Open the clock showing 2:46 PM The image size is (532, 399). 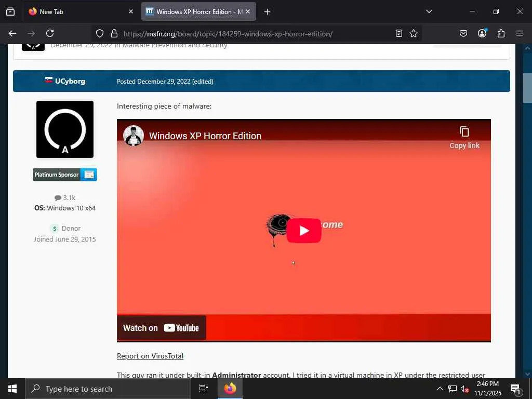point(487,389)
